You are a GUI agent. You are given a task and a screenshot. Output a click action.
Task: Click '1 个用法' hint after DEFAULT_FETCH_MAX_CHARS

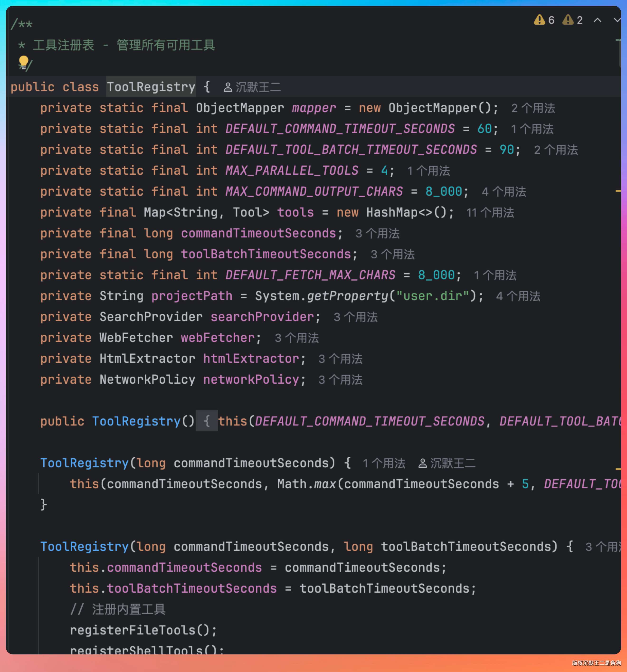click(495, 275)
